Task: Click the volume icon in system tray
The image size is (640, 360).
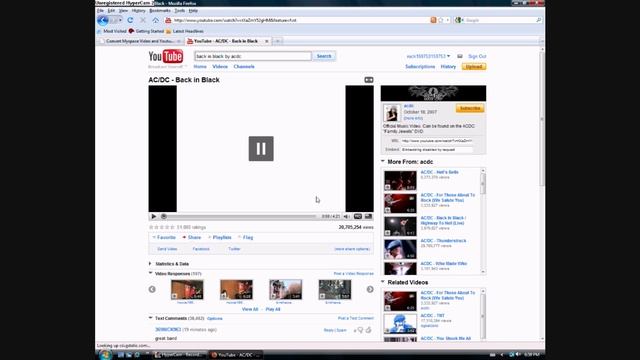Action: (518, 354)
